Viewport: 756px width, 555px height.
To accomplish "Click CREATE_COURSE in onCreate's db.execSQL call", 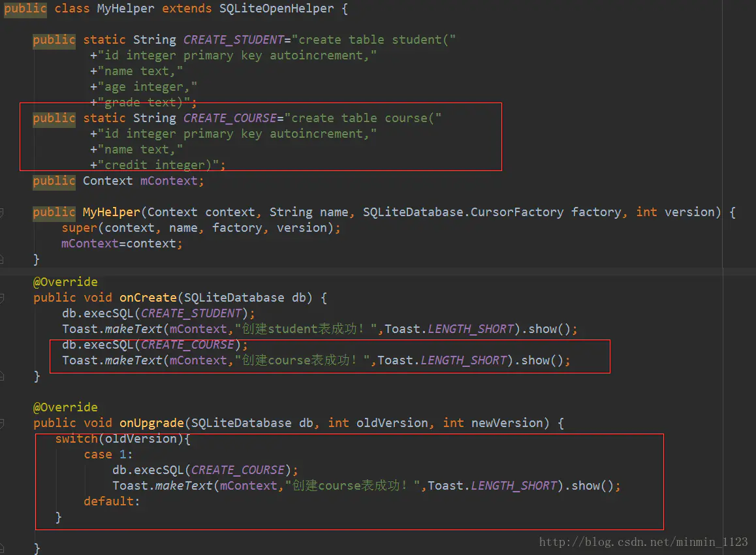I will pyautogui.click(x=187, y=345).
